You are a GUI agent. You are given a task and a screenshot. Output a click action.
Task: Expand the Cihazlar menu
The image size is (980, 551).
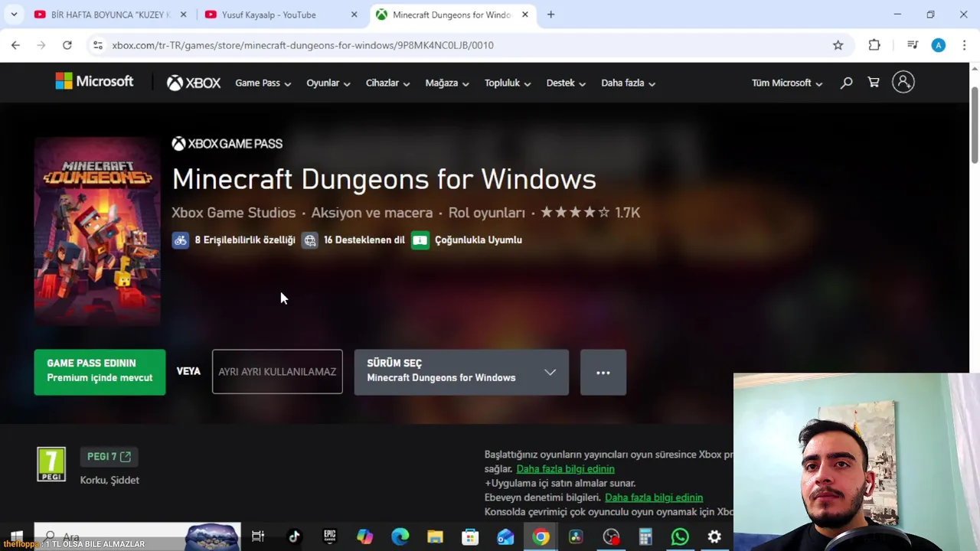[387, 83]
